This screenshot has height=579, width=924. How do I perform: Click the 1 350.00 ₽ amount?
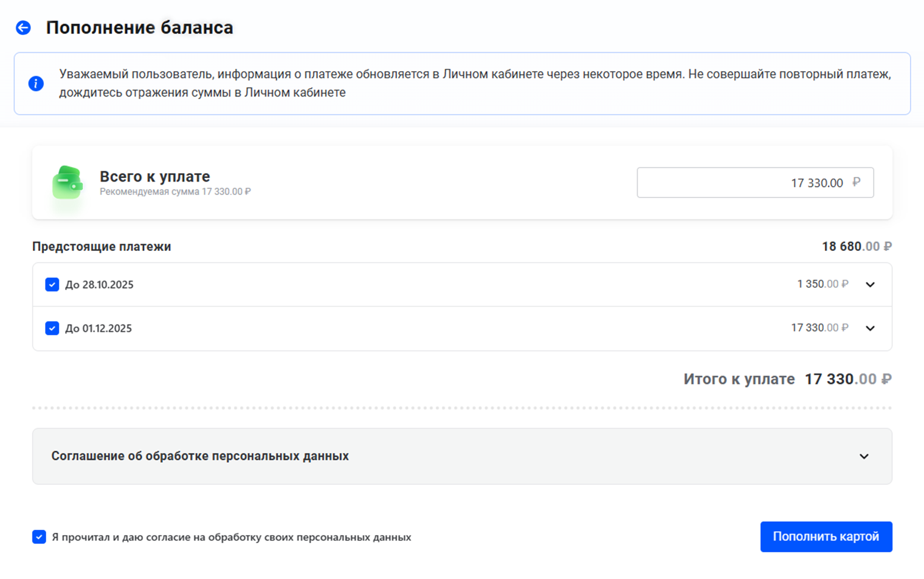coord(822,284)
